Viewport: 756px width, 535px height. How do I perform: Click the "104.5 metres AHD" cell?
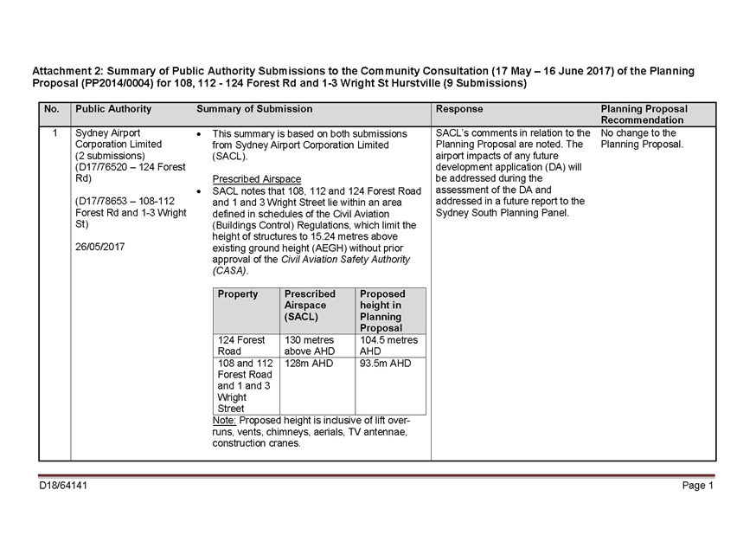pos(389,346)
